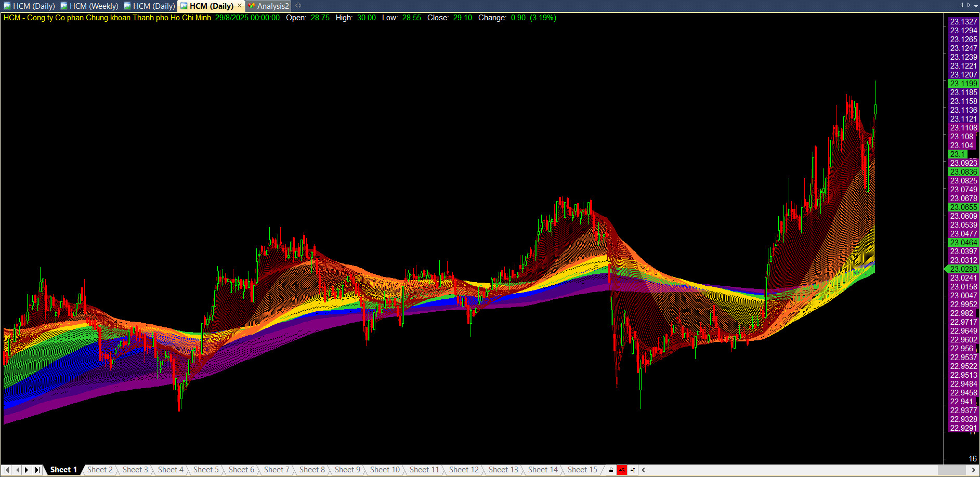Go to the next chart sheet
The image size is (980, 477).
(x=27, y=470)
